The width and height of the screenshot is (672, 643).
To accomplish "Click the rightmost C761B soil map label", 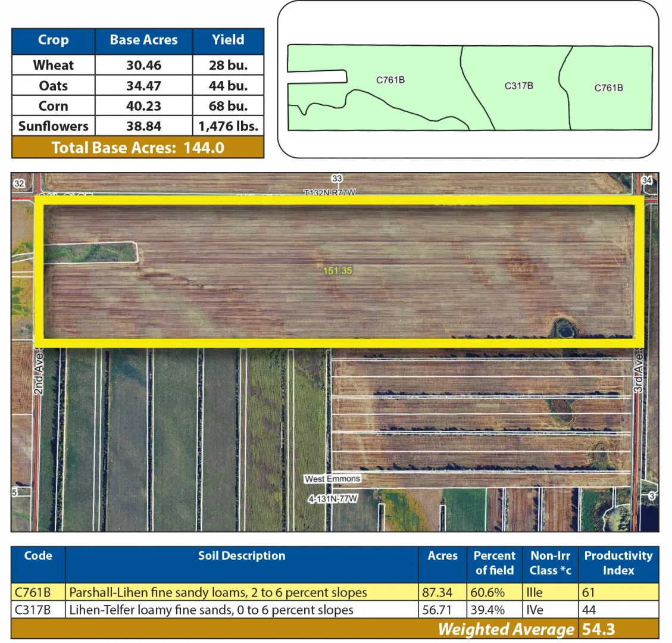I will pos(608,88).
